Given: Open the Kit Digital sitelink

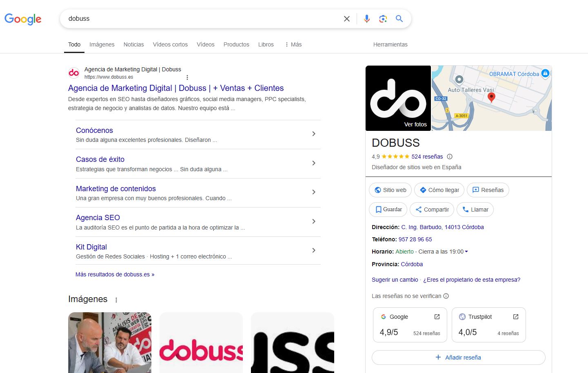Looking at the screenshot, I should pyautogui.click(x=91, y=247).
